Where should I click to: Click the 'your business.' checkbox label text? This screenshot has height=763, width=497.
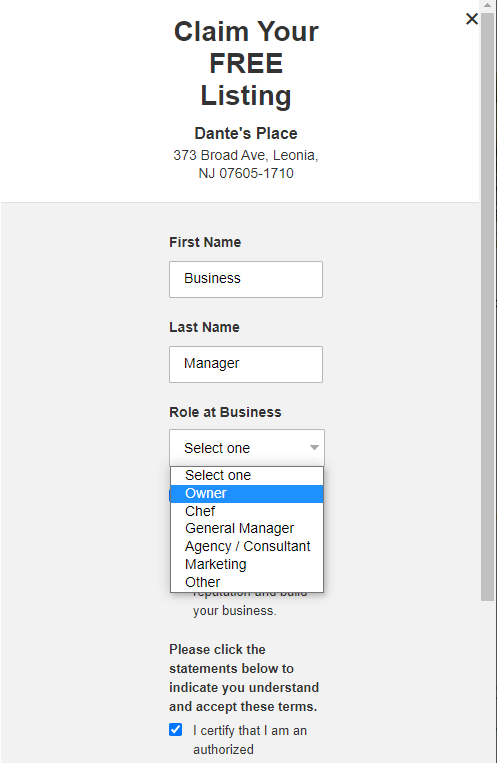[235, 611]
